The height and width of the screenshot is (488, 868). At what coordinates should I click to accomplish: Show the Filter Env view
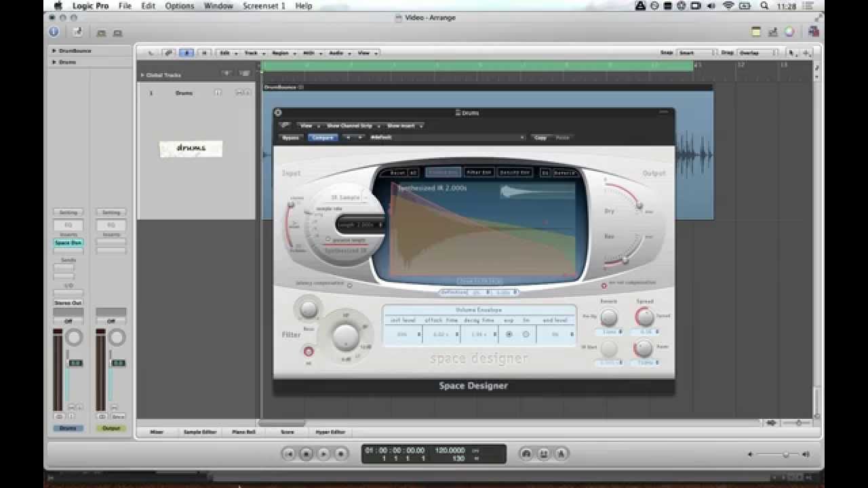click(479, 173)
